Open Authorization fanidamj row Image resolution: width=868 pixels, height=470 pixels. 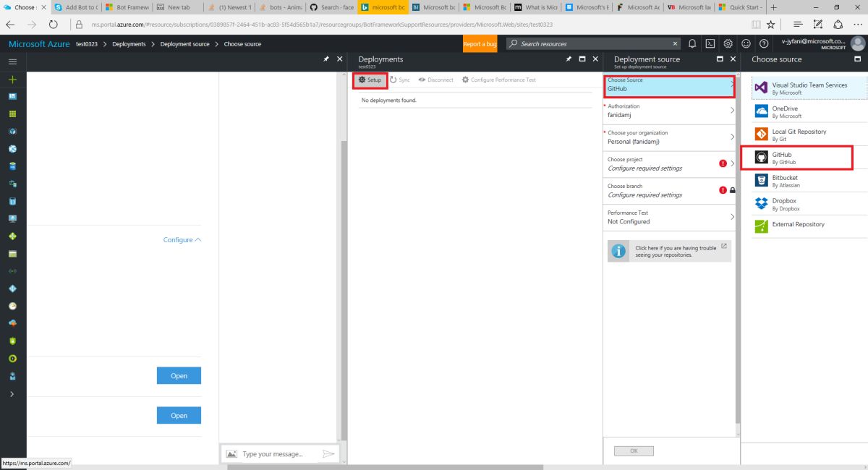tap(670, 111)
